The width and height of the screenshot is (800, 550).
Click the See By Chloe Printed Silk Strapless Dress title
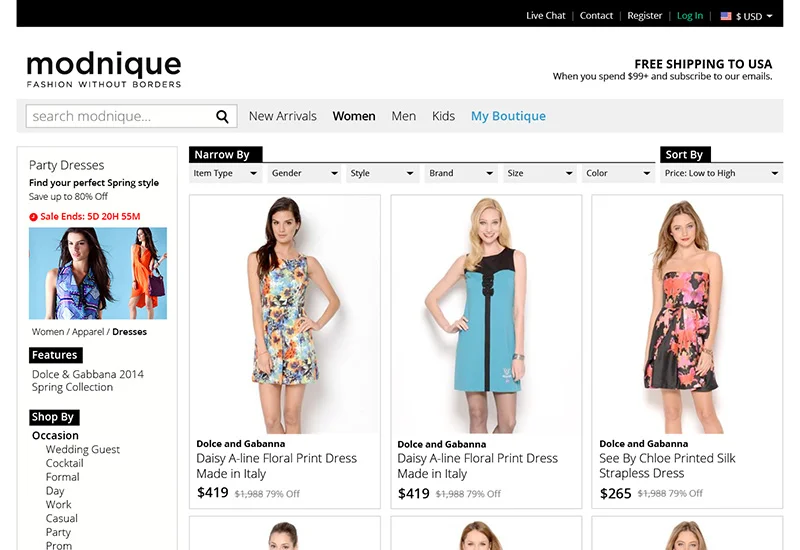(x=667, y=466)
